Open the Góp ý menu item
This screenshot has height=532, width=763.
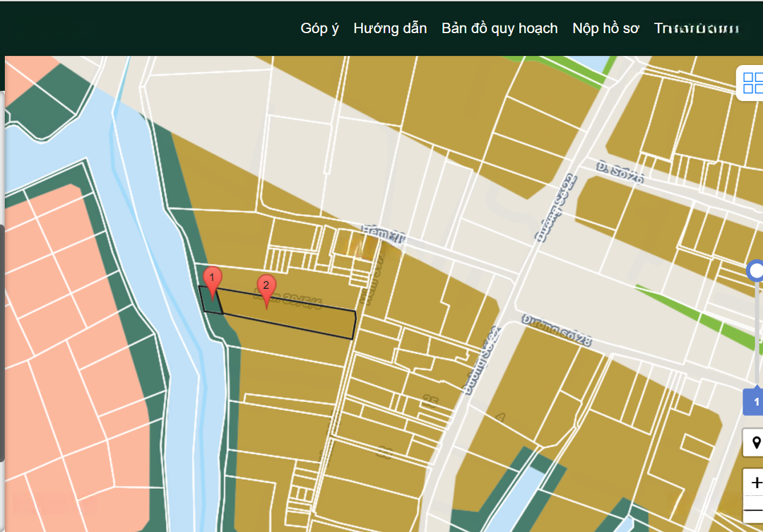(319, 28)
